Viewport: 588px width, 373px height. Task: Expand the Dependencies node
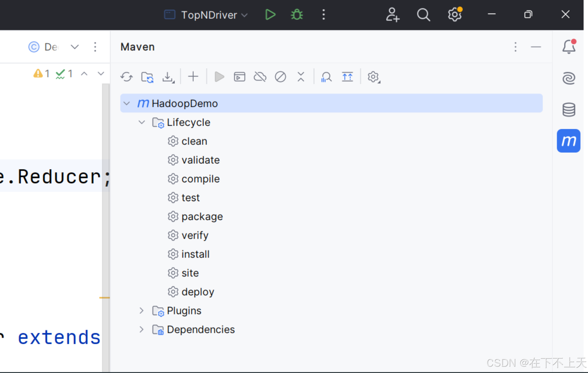pyautogui.click(x=141, y=329)
